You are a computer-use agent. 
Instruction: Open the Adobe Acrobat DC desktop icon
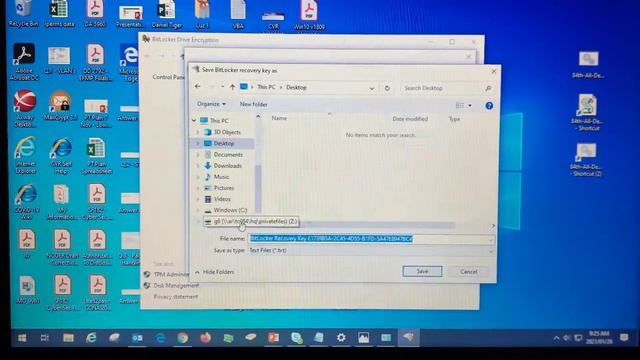(24, 61)
